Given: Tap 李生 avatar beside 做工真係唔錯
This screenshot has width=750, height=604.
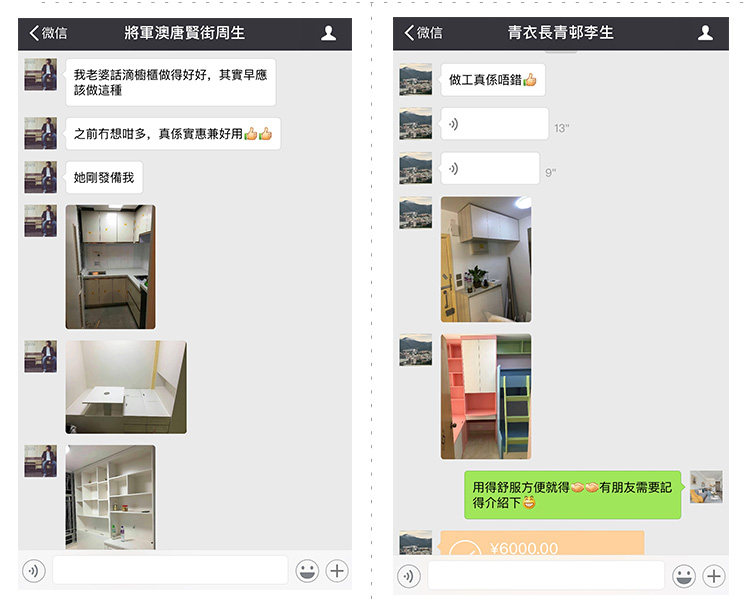Looking at the screenshot, I should [x=416, y=79].
